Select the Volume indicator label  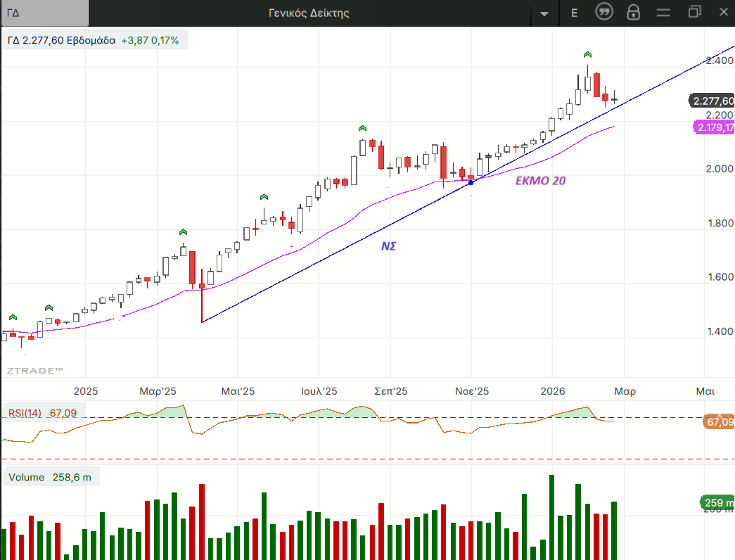50,477
